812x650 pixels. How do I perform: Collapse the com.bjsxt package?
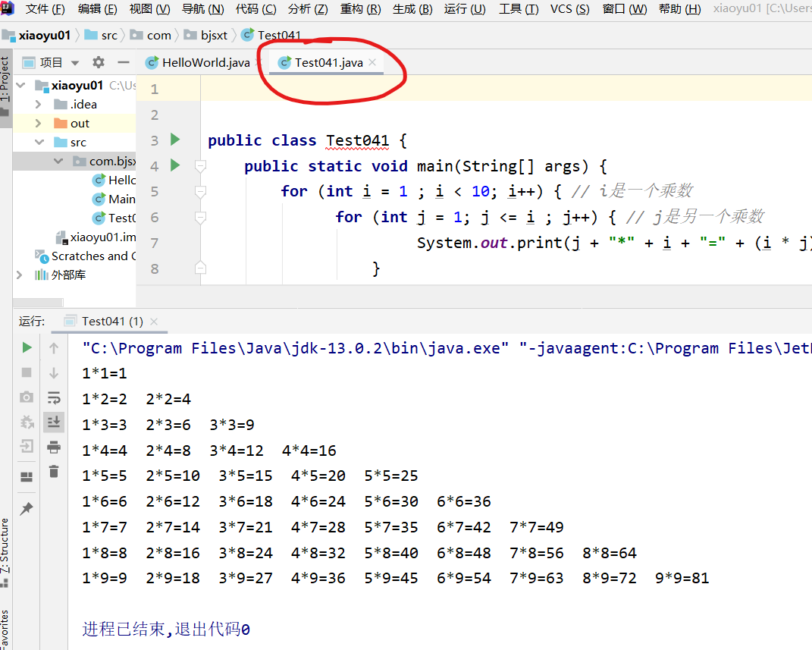coord(58,161)
